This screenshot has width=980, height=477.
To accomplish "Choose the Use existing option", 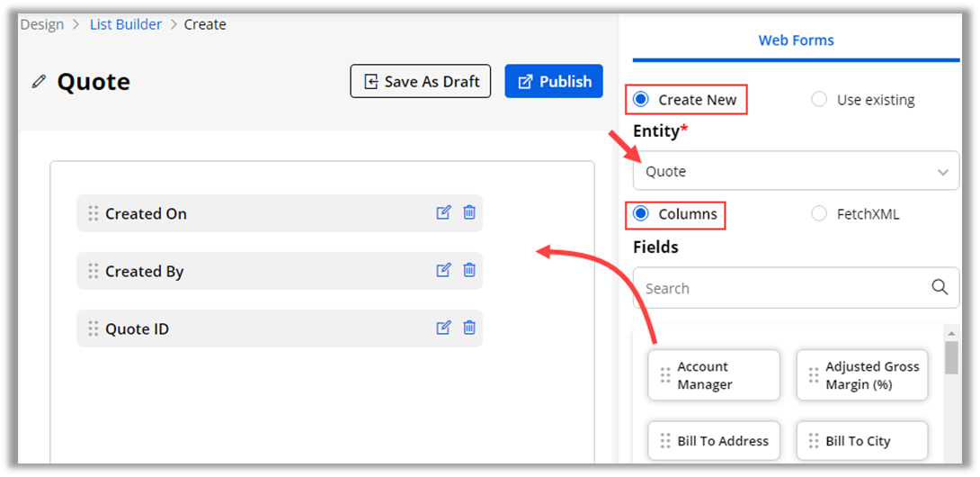I will (819, 100).
